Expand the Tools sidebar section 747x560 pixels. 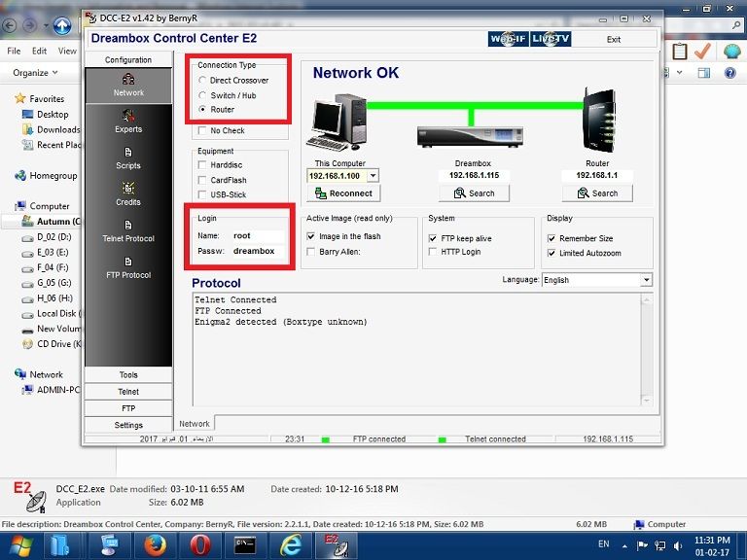[x=128, y=374]
